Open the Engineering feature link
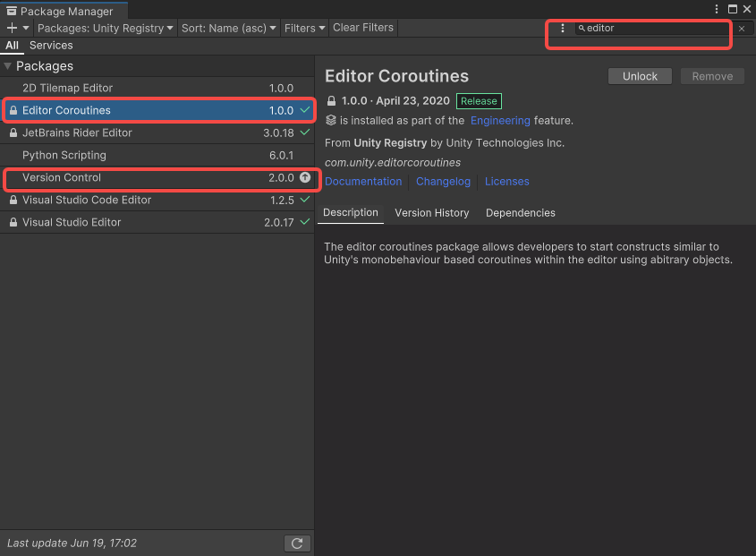Viewport: 756px width, 556px height. point(500,121)
